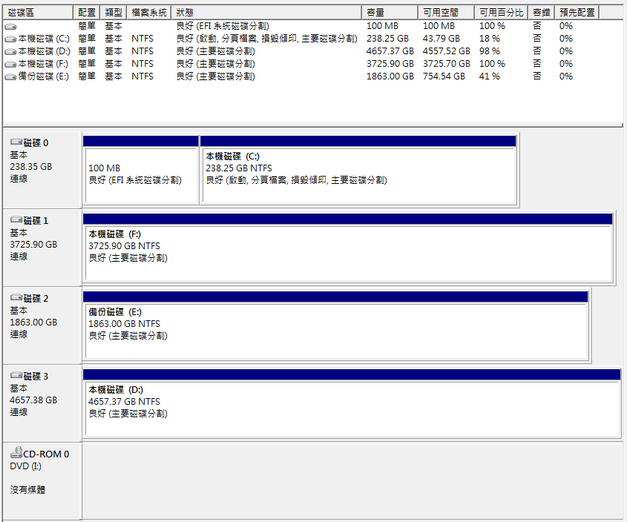Image resolution: width=627 pixels, height=522 pixels.
Task: Sort by the 類型 column header
Action: click(x=113, y=13)
